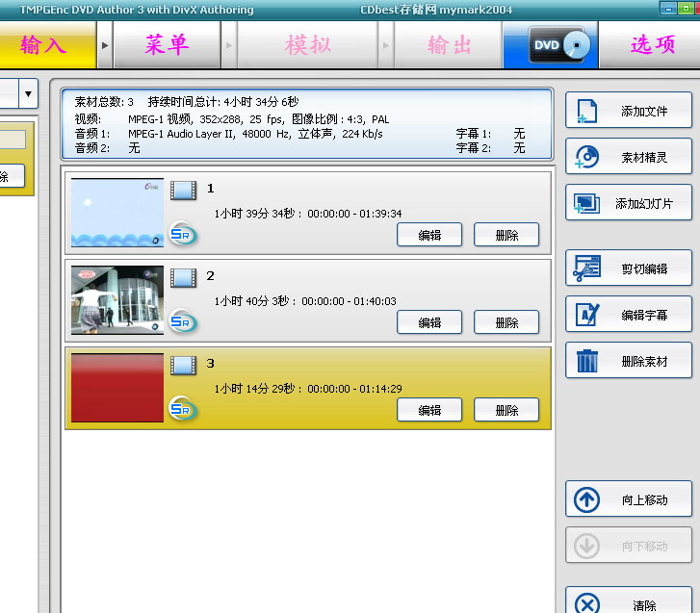Click the film strip icon of clip 3

coord(184,366)
